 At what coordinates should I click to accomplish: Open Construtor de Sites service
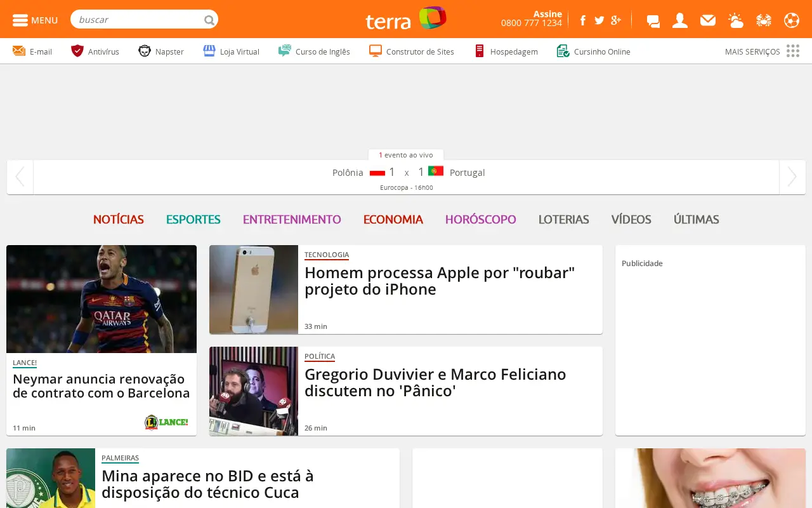click(x=412, y=51)
